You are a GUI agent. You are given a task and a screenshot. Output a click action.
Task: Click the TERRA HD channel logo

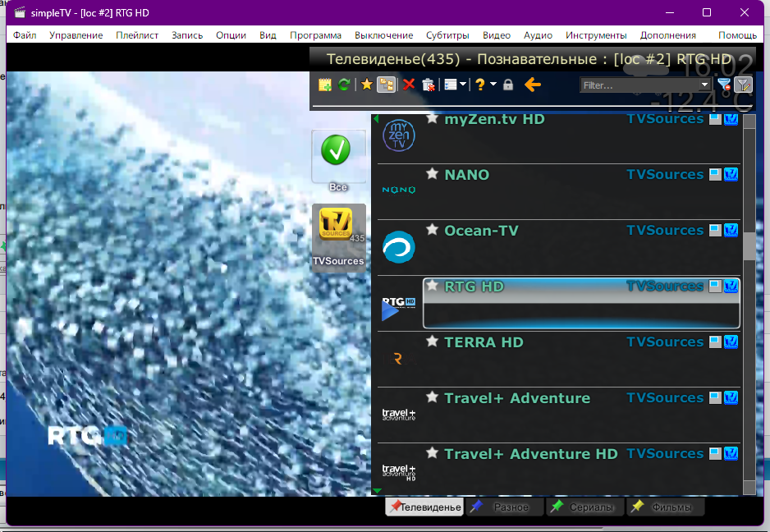(x=399, y=359)
